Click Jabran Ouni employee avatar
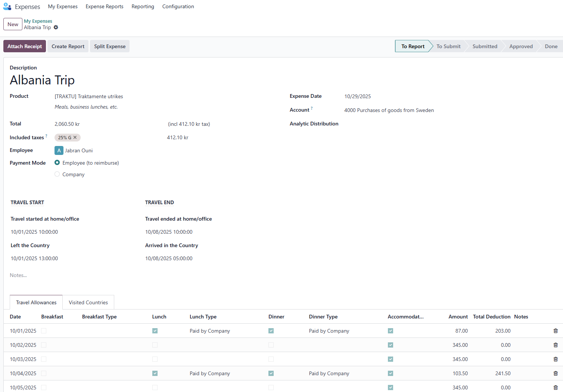 coord(59,150)
